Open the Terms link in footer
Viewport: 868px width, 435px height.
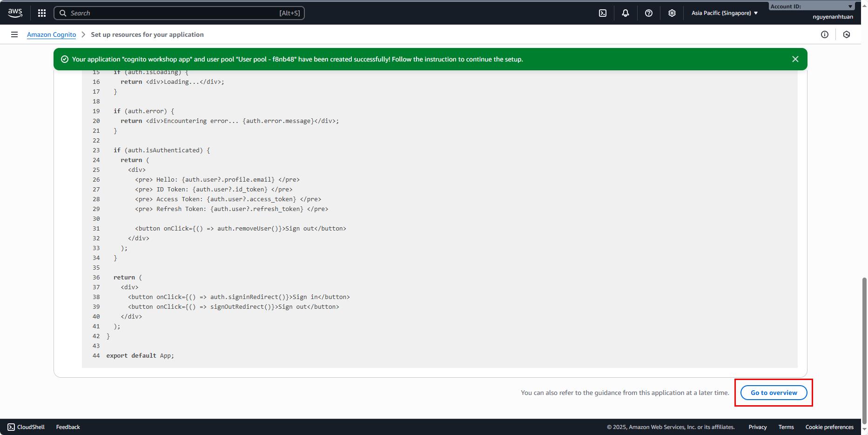click(x=786, y=427)
